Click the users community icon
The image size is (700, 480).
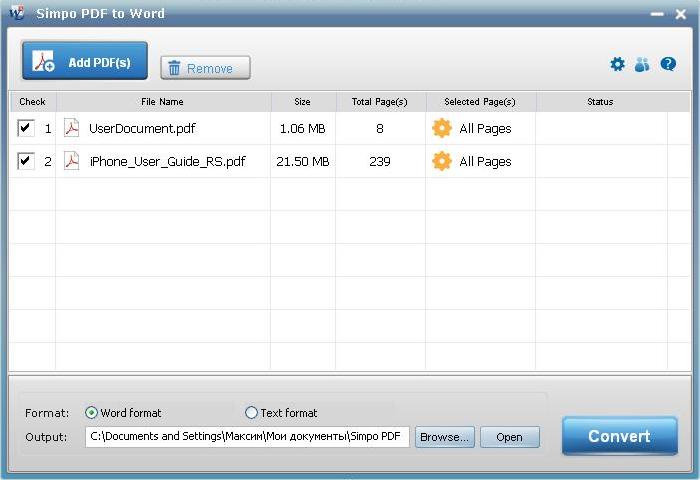pyautogui.click(x=642, y=64)
